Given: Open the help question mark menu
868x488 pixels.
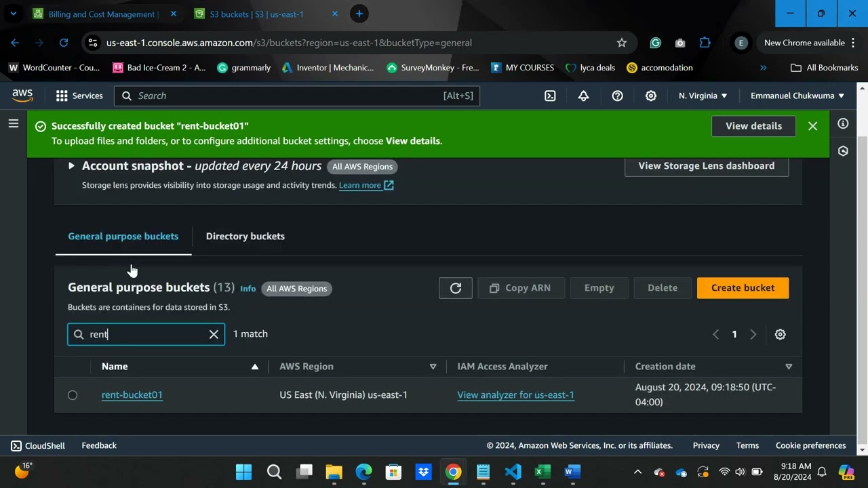Looking at the screenshot, I should point(617,96).
